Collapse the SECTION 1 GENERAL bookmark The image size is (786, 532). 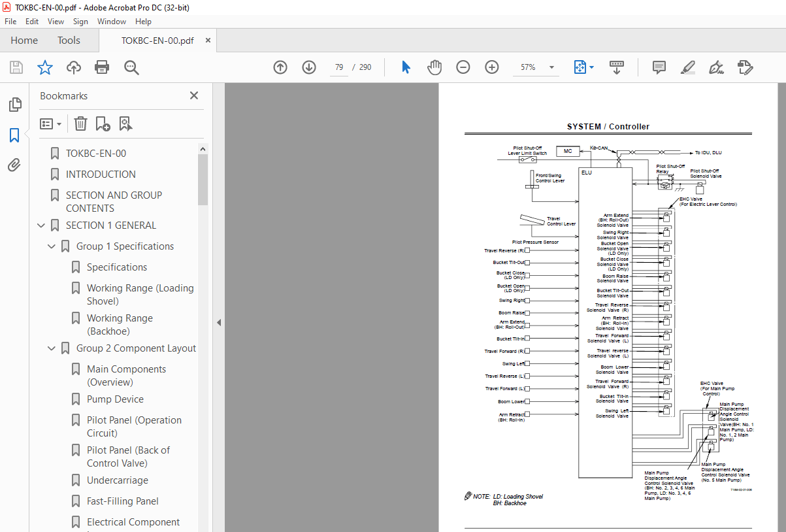pos(41,225)
